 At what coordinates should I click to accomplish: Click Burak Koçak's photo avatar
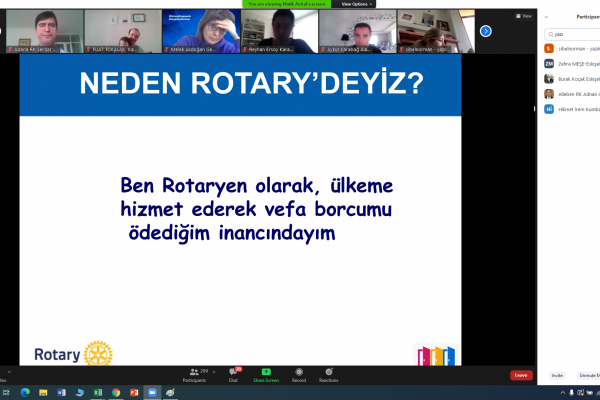549,79
